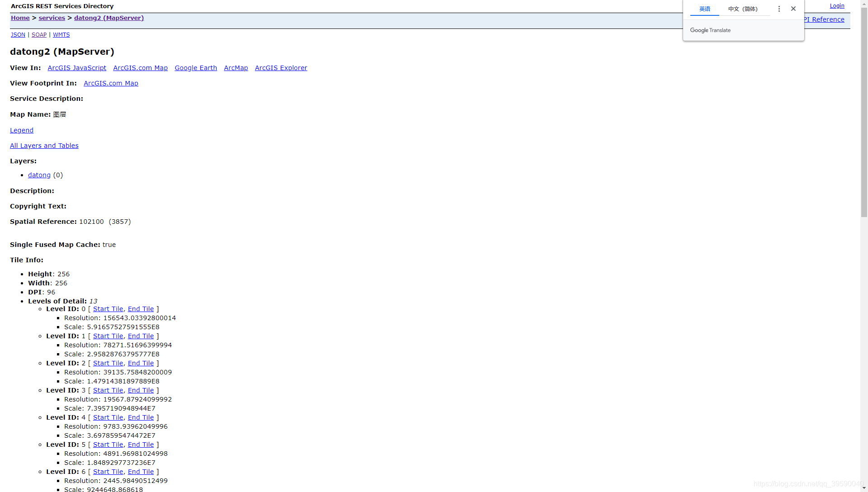Click the JSON format link
The width and height of the screenshot is (868, 492).
point(17,34)
